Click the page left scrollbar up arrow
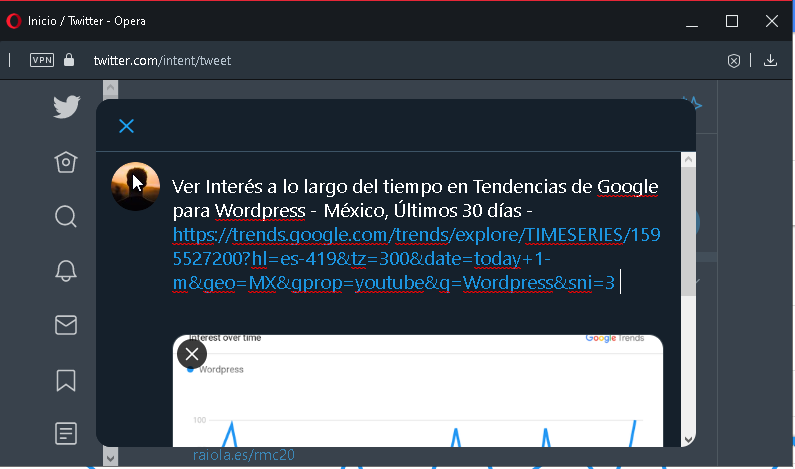The width and height of the screenshot is (795, 469). pos(111,88)
